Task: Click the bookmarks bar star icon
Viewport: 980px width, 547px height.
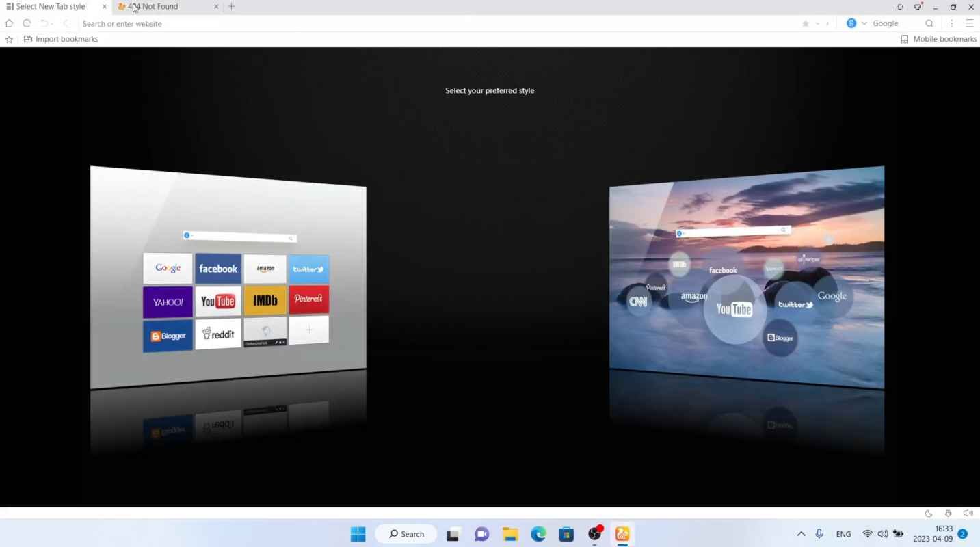Action: coord(9,39)
